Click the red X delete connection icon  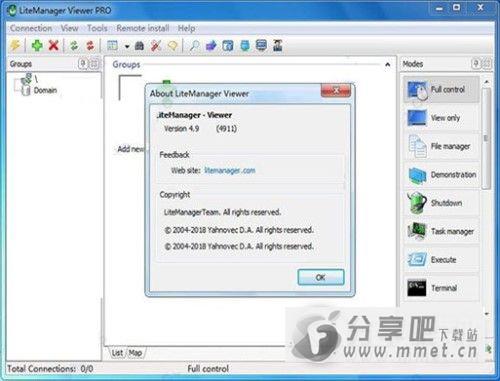click(x=53, y=45)
